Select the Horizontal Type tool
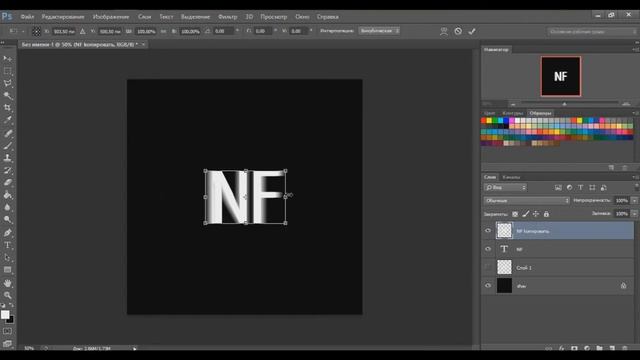The width and height of the screenshot is (640, 360). click(7, 245)
